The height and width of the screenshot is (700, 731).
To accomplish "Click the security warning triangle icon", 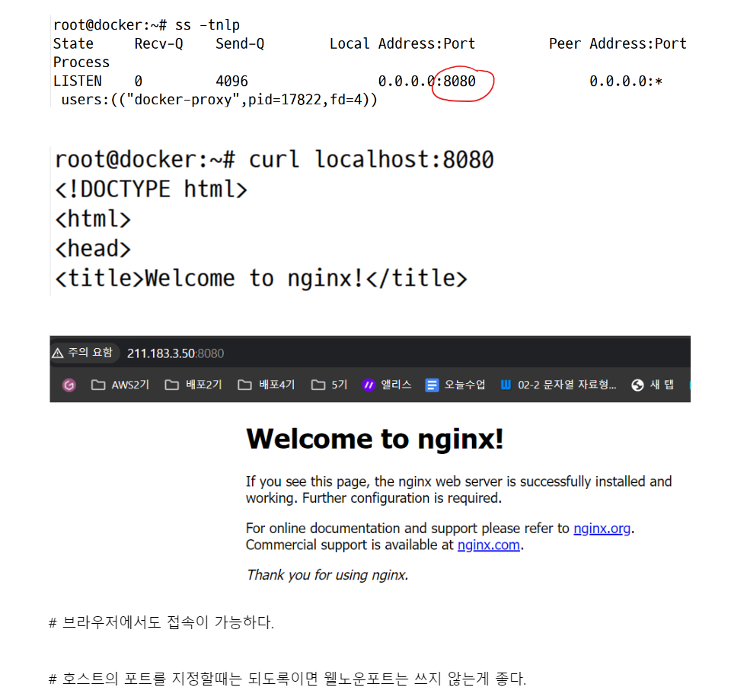I will [57, 353].
